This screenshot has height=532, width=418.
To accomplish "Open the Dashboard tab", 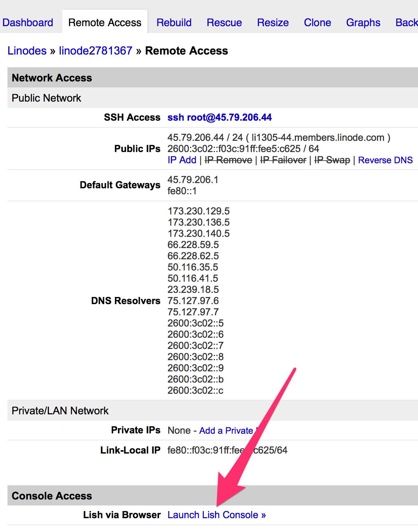I will (x=28, y=22).
